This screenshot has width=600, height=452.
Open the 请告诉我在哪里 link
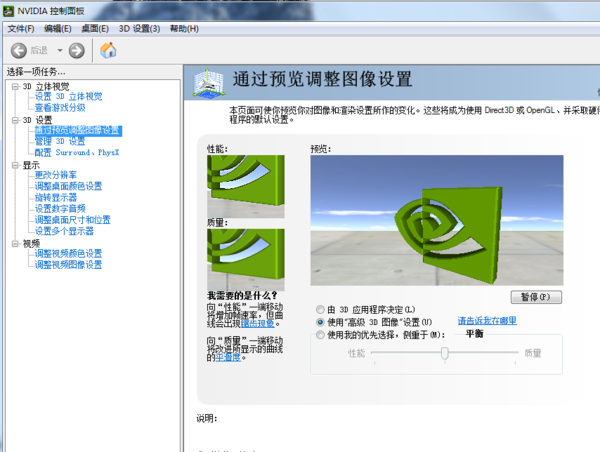[487, 321]
